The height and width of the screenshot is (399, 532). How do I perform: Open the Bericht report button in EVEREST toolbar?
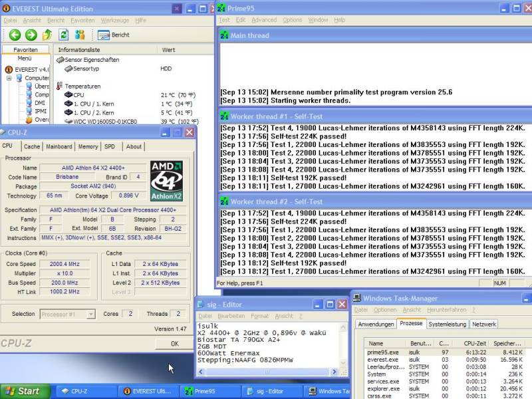click(x=113, y=35)
